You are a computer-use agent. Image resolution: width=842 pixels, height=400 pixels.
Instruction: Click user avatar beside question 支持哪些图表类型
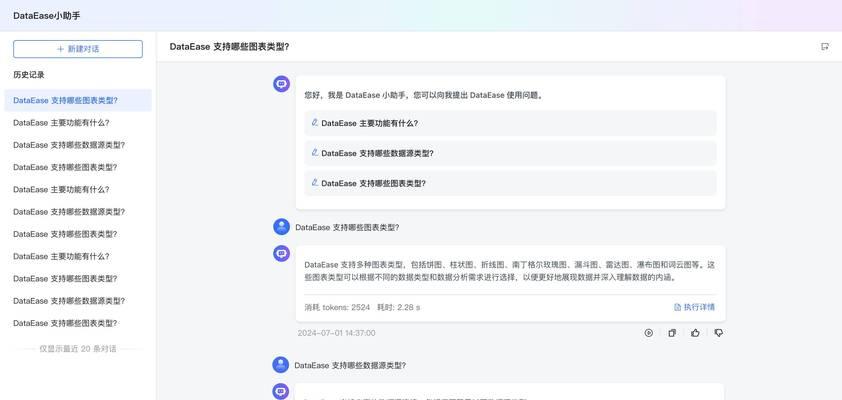pos(281,227)
